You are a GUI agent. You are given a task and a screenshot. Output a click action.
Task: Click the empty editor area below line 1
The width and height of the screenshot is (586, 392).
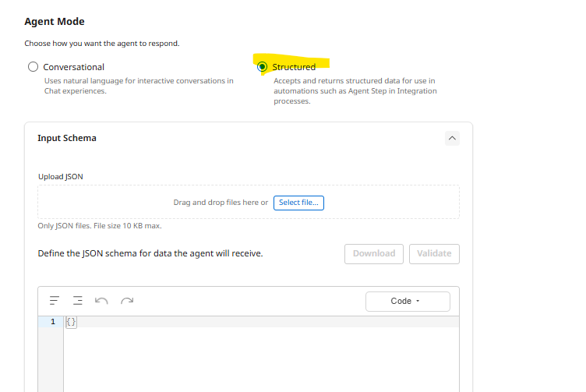257,358
